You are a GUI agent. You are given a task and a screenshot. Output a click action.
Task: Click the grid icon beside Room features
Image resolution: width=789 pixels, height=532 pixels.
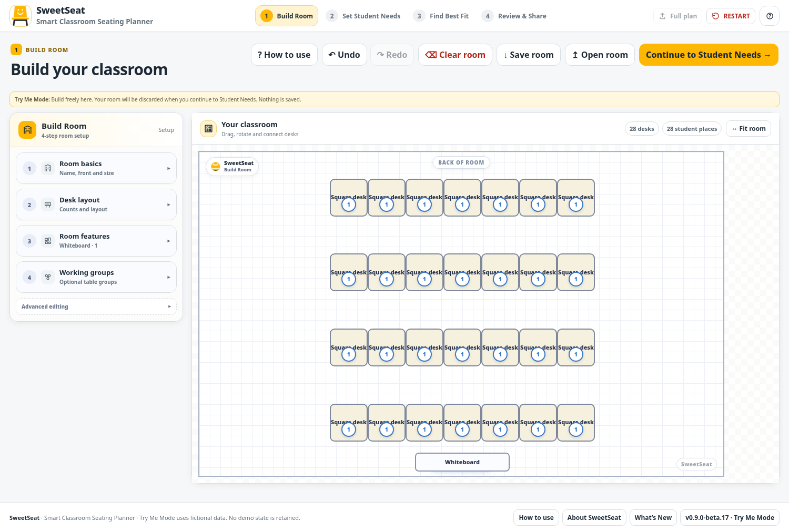coord(48,241)
